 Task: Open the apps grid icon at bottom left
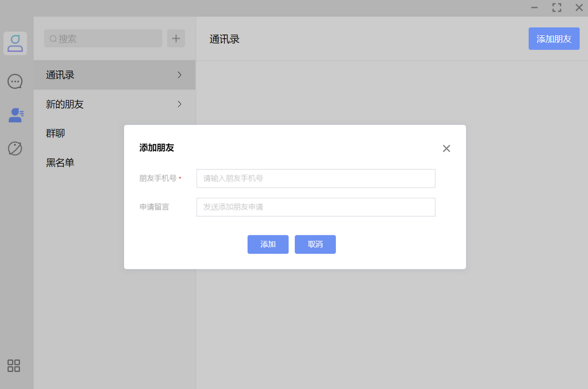[14, 366]
